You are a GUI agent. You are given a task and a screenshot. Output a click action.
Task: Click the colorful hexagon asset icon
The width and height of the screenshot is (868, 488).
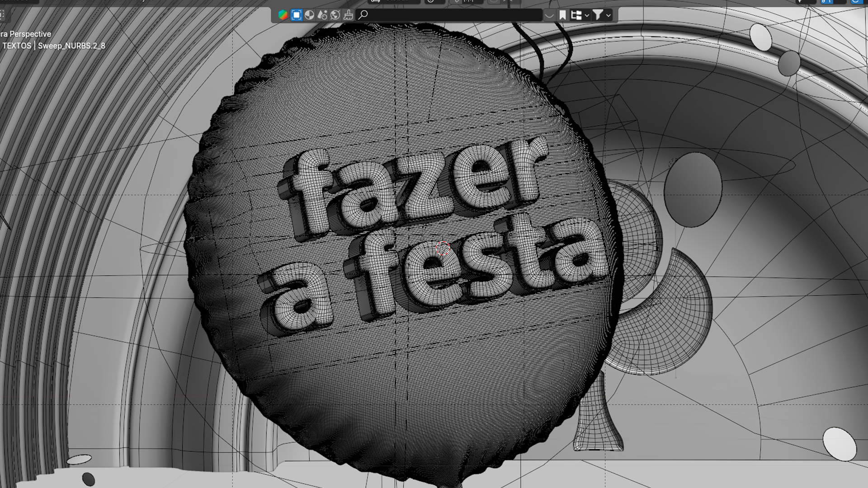coord(283,15)
